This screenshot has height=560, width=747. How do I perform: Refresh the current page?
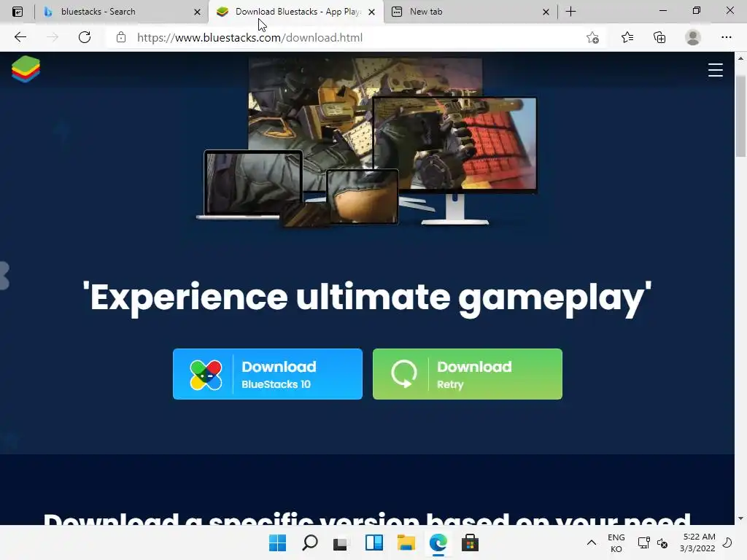[x=85, y=37]
